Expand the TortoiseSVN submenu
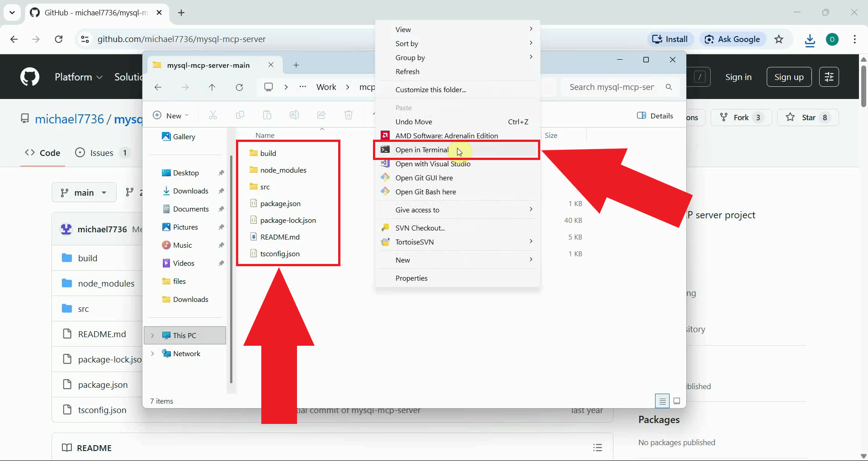This screenshot has width=868, height=461. coord(457,242)
